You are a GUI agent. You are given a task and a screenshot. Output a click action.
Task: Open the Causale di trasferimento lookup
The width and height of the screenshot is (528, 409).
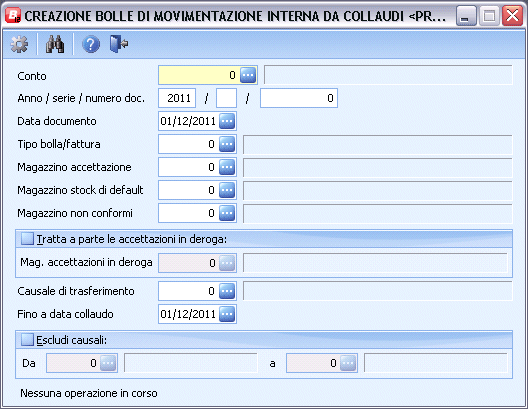tap(227, 291)
